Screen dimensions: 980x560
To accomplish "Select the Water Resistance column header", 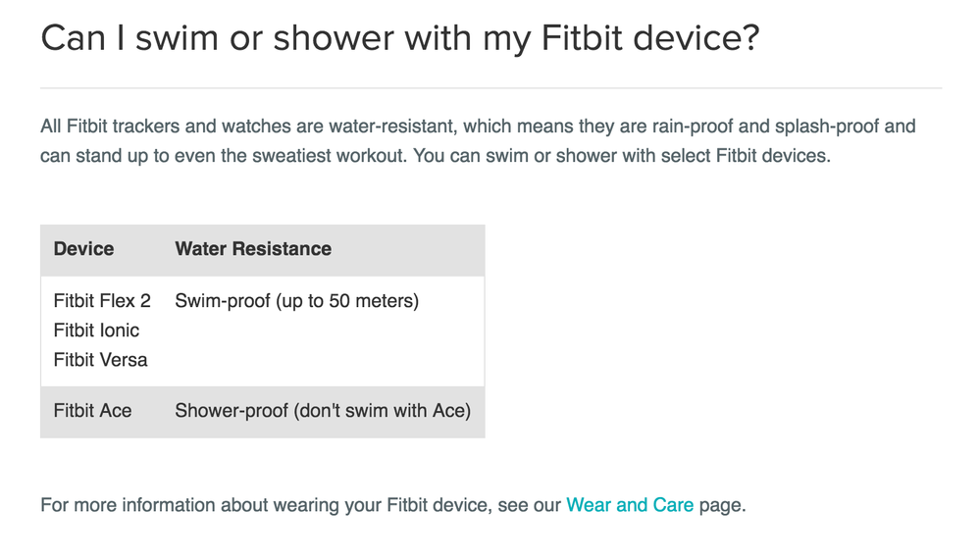I will click(x=253, y=249).
